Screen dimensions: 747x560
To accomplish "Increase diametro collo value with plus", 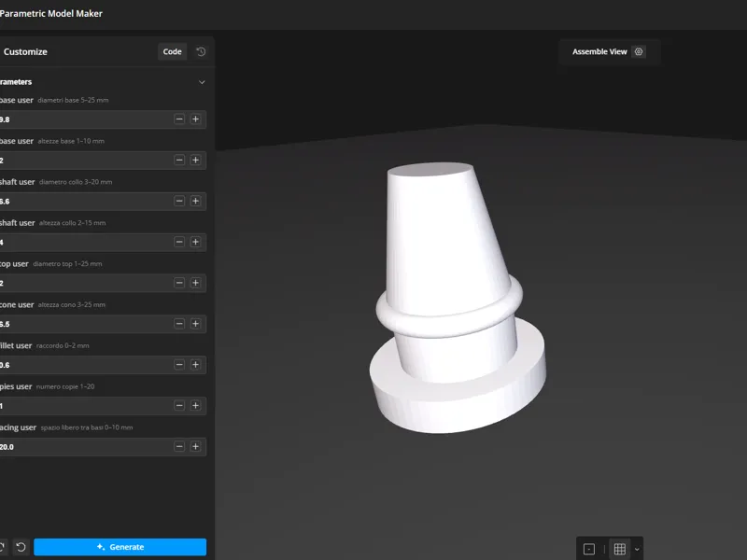I will pyautogui.click(x=195, y=201).
